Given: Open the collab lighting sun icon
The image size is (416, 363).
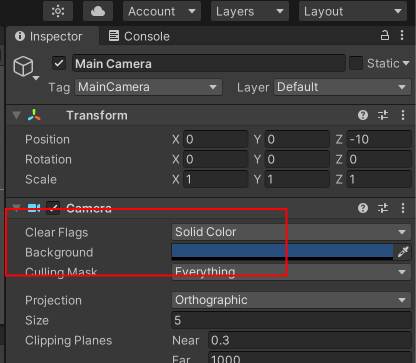Looking at the screenshot, I should 58,11.
